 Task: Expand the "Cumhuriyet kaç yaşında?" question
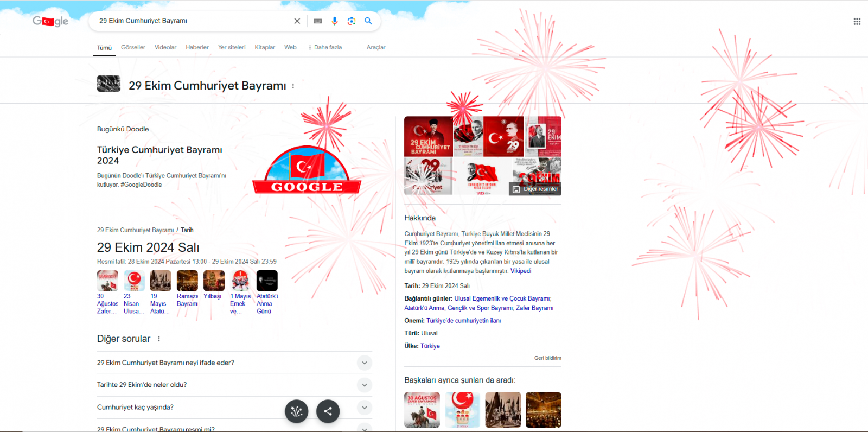[x=365, y=408]
